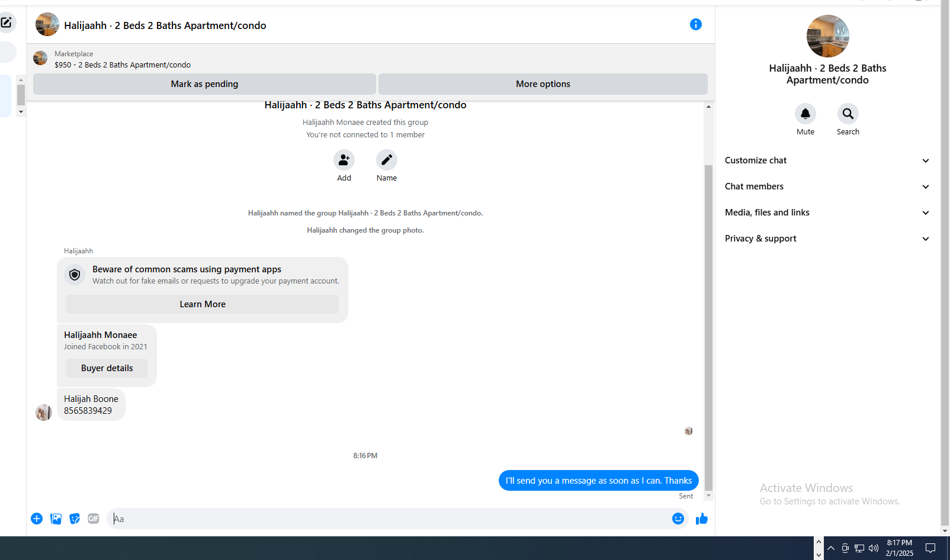Expand Media, files and links section
The image size is (950, 560).
click(x=827, y=213)
